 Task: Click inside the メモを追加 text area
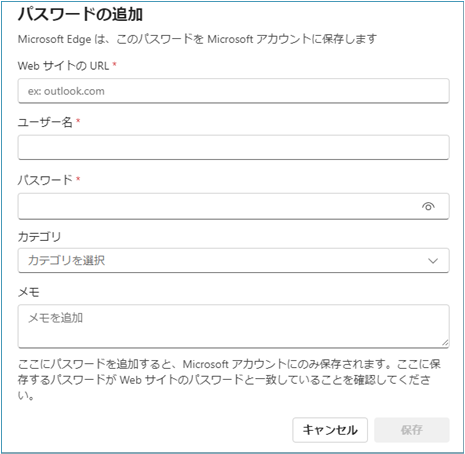click(233, 326)
